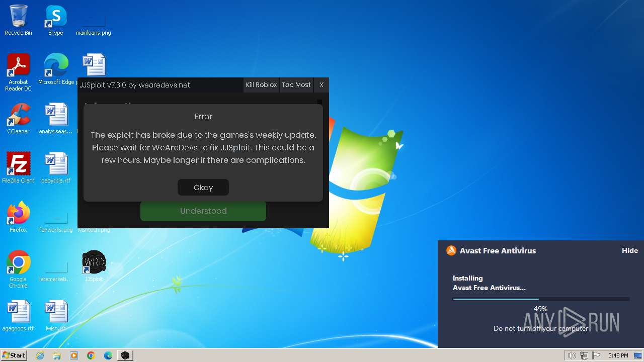This screenshot has width=644, height=362.
Task: Open agegoods.rtf document icon
Action: pyautogui.click(x=18, y=316)
